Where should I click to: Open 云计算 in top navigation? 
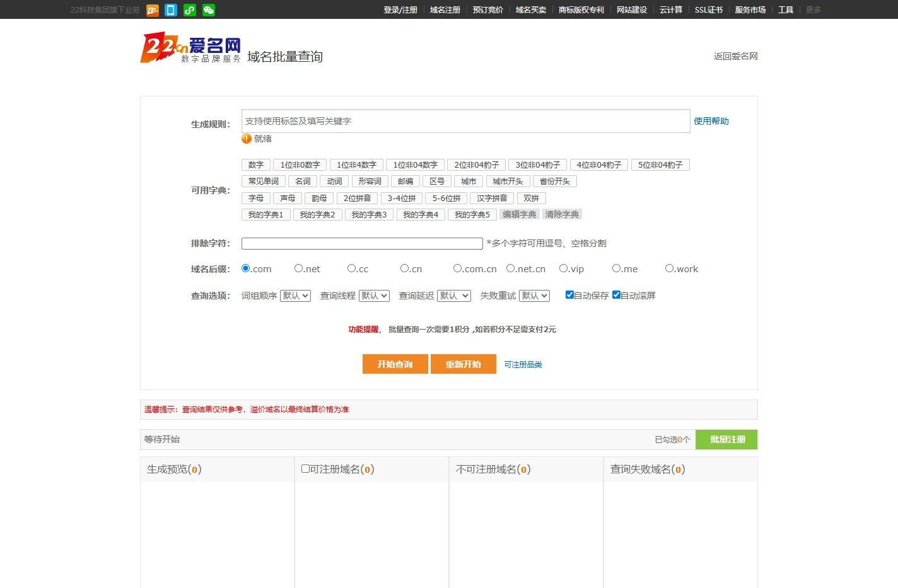[x=671, y=10]
